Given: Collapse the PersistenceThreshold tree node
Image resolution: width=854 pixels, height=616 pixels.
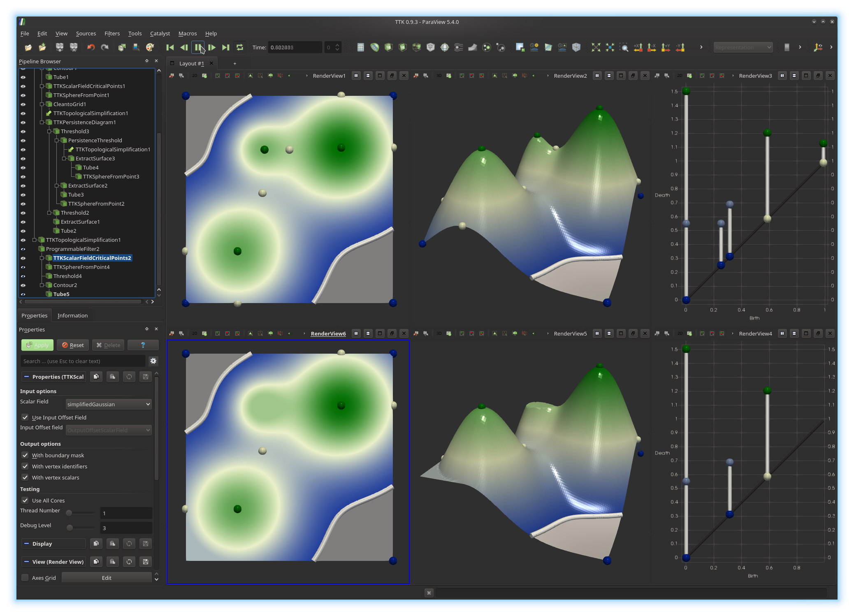Looking at the screenshot, I should point(57,141).
